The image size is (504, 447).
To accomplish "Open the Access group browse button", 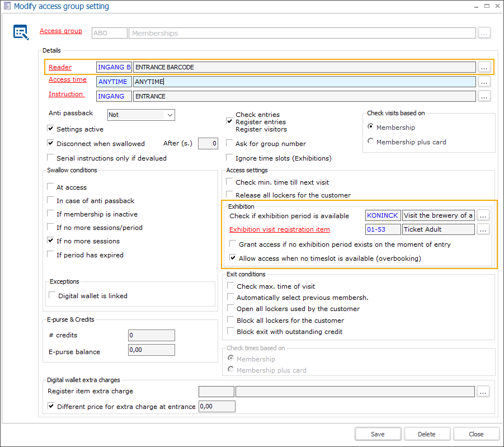I will [484, 33].
